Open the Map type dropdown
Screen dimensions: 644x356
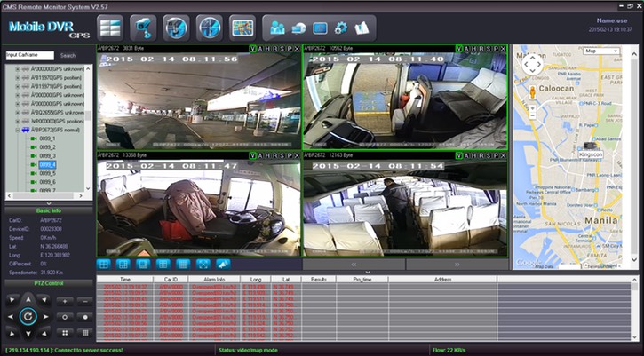(600, 51)
